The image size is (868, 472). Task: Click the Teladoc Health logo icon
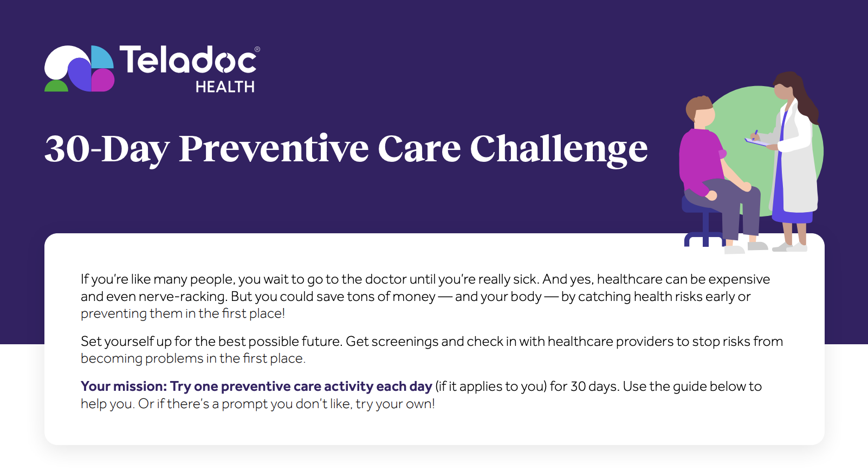tap(79, 68)
